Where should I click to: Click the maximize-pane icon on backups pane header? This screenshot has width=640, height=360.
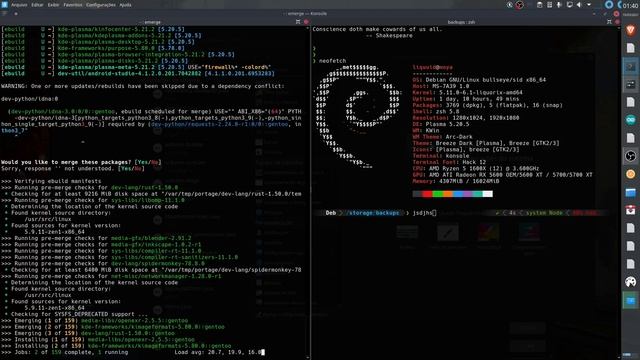coord(609,22)
